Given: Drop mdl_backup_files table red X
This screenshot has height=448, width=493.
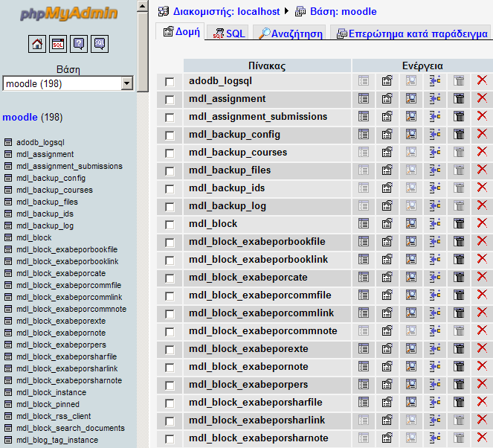Looking at the screenshot, I should (x=482, y=170).
